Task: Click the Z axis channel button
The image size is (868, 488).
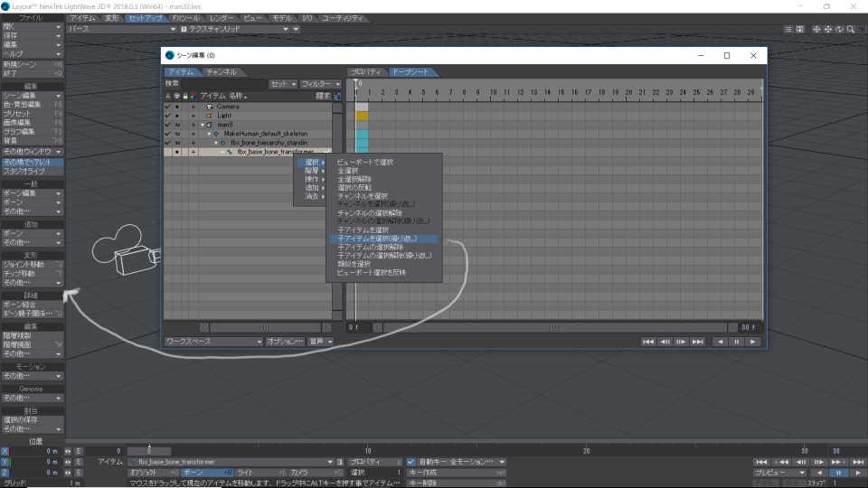Action: 5,473
